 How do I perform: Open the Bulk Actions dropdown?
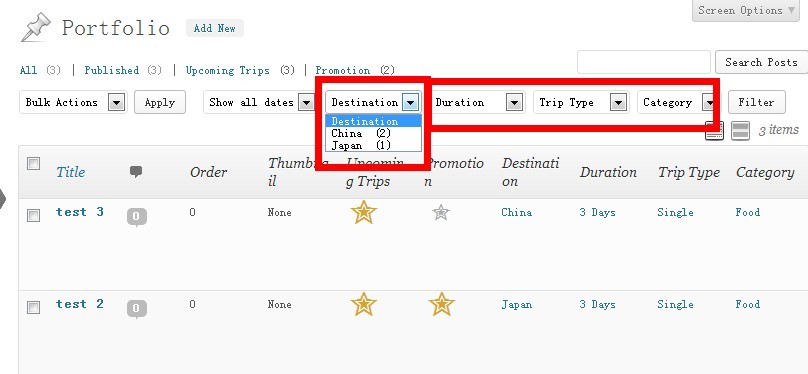pyautogui.click(x=73, y=102)
